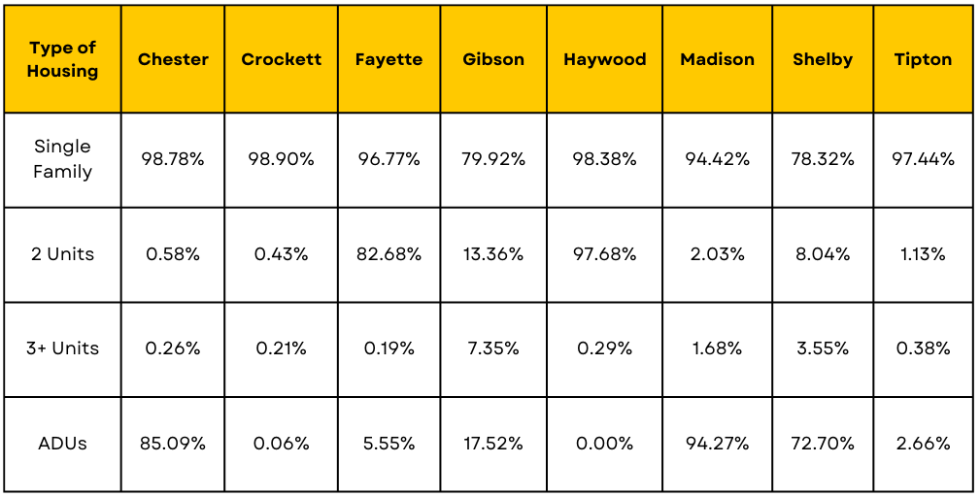Select the ADUs row label
Viewport: 980px width, 497px height.
point(63,444)
